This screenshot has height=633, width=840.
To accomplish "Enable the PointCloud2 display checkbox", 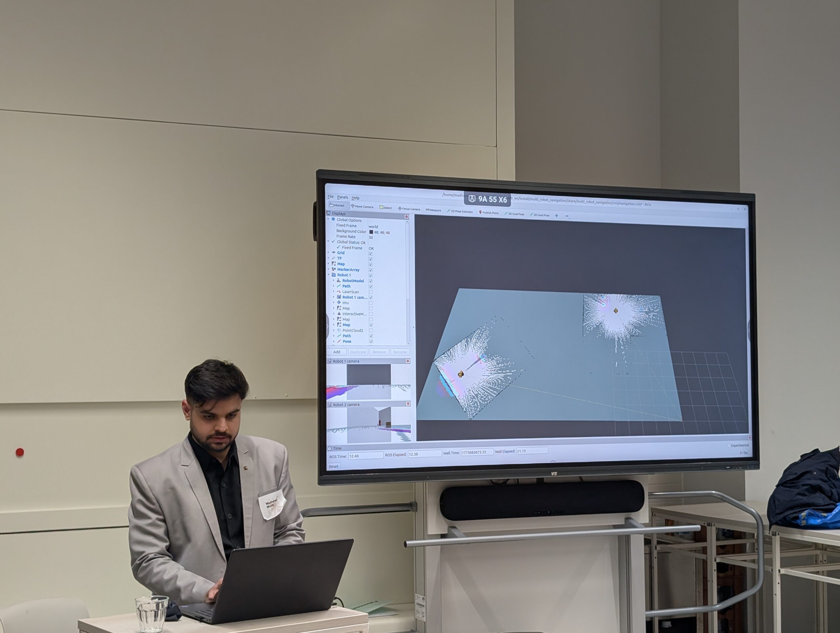I will click(x=371, y=331).
